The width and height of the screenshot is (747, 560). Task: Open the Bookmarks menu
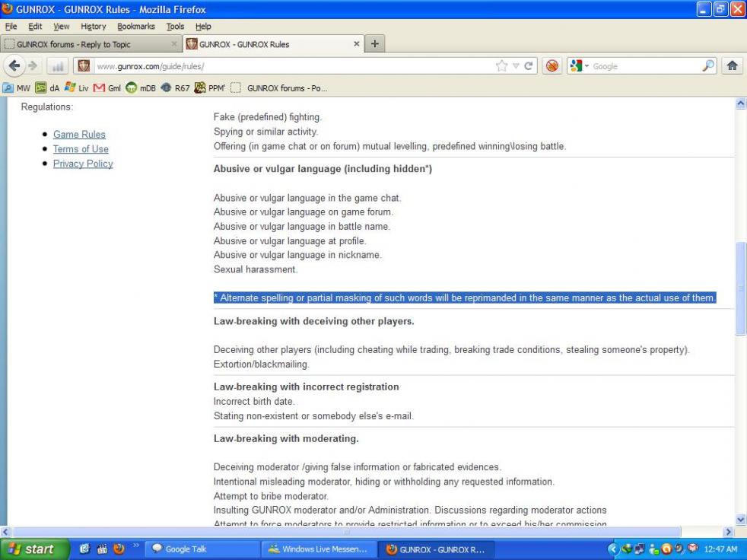point(135,26)
